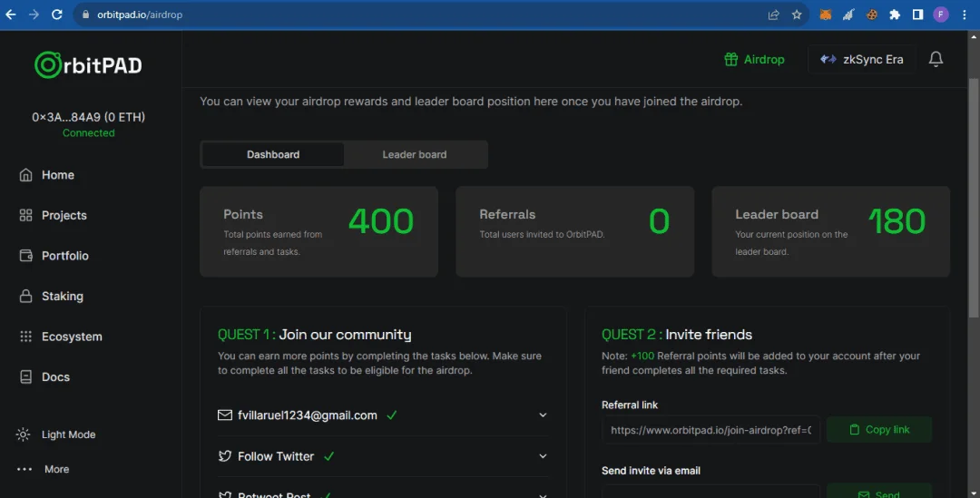980x498 pixels.
Task: Switch to Light Mode
Action: [56, 435]
